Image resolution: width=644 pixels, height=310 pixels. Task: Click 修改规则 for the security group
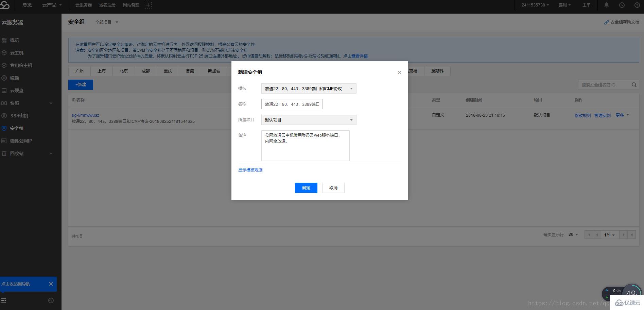coord(583,115)
